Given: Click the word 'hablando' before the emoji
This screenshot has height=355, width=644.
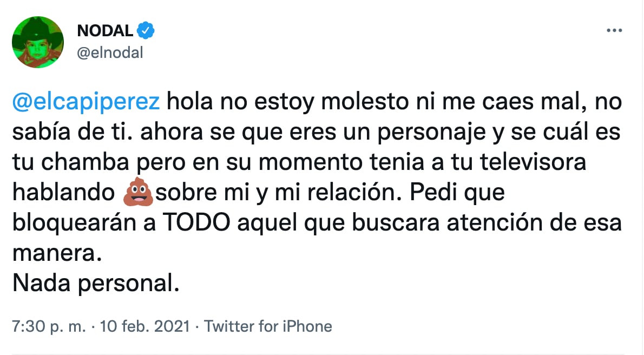Looking at the screenshot, I should click(63, 194).
